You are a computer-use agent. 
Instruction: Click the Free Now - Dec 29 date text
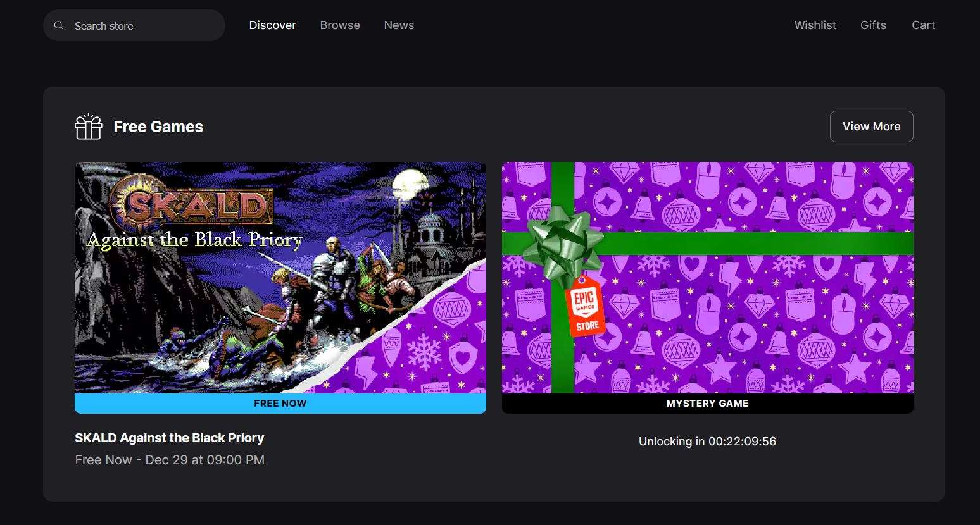click(x=170, y=460)
